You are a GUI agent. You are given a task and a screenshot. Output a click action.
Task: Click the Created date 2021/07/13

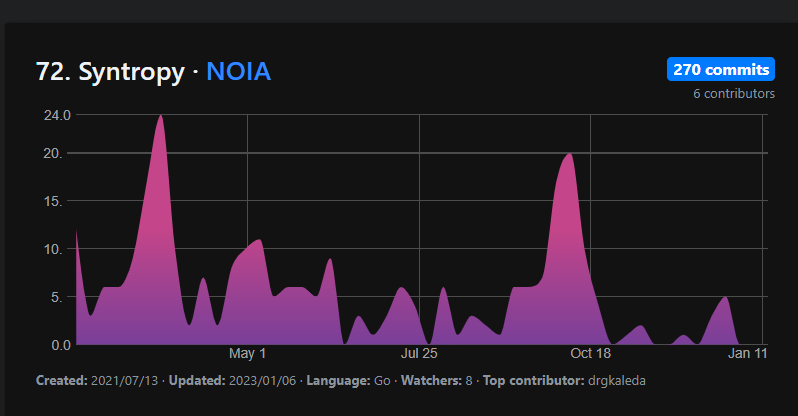(124, 381)
